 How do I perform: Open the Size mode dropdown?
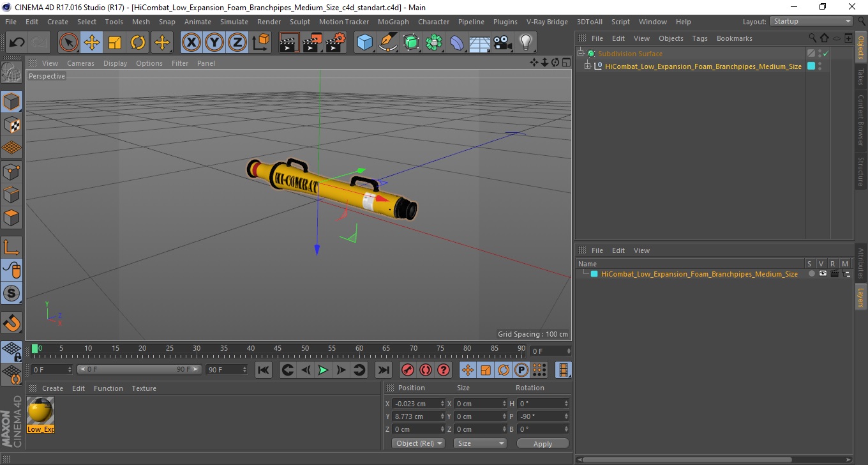[480, 443]
